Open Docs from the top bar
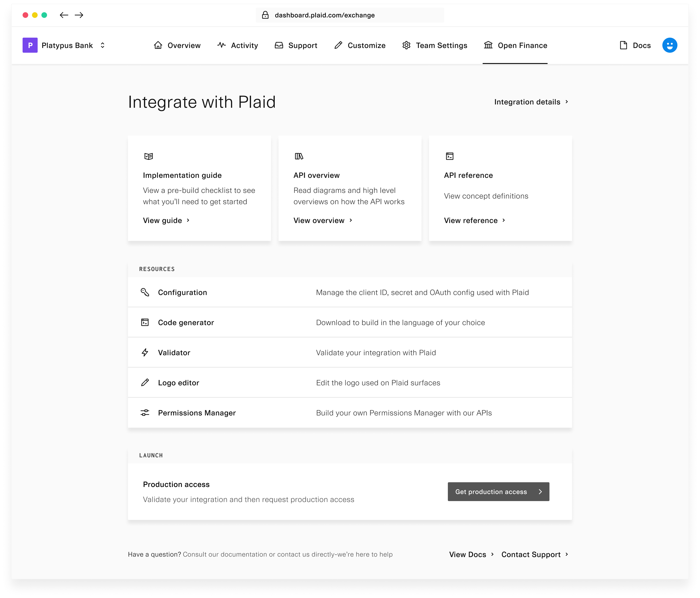 tap(635, 45)
